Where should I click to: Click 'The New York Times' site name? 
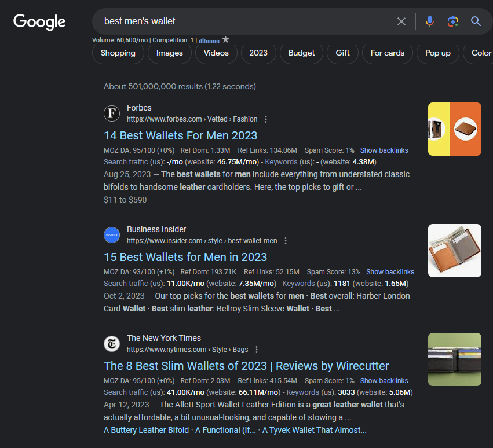click(x=164, y=338)
